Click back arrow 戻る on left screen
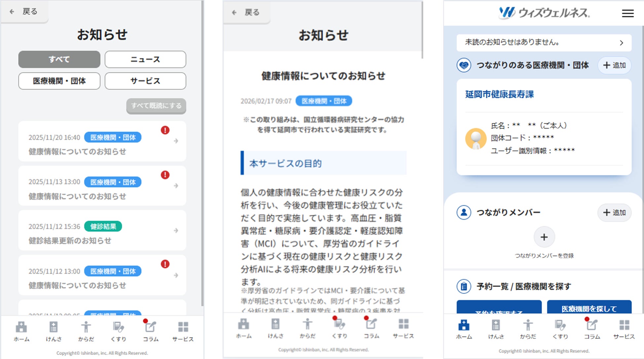Viewport: 644px width, 359px height. 12,12
